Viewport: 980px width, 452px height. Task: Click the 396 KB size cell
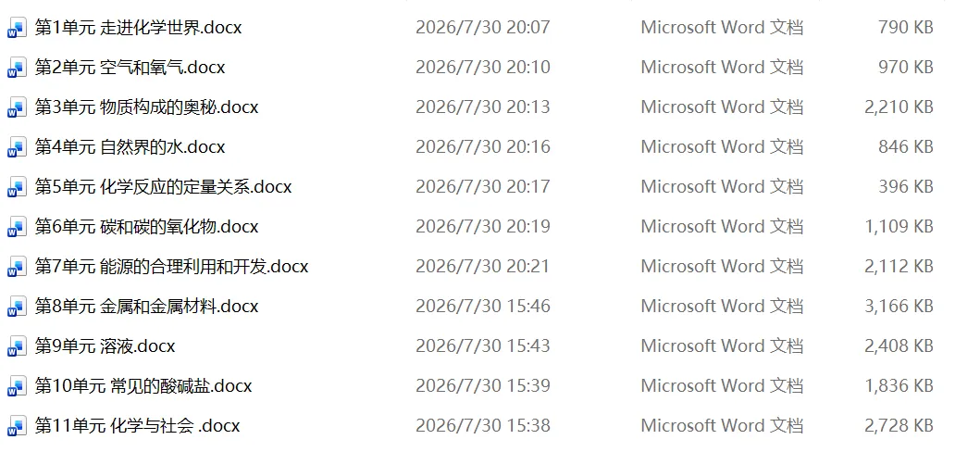click(906, 187)
